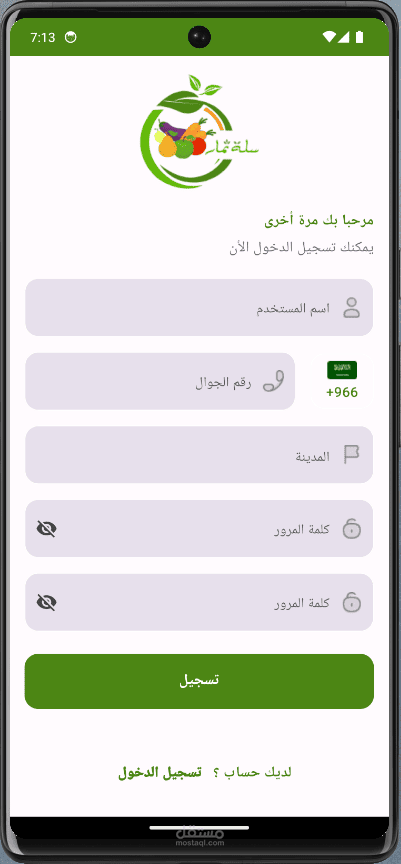
Task: Toggle visibility of confirm password field
Action: (x=47, y=603)
